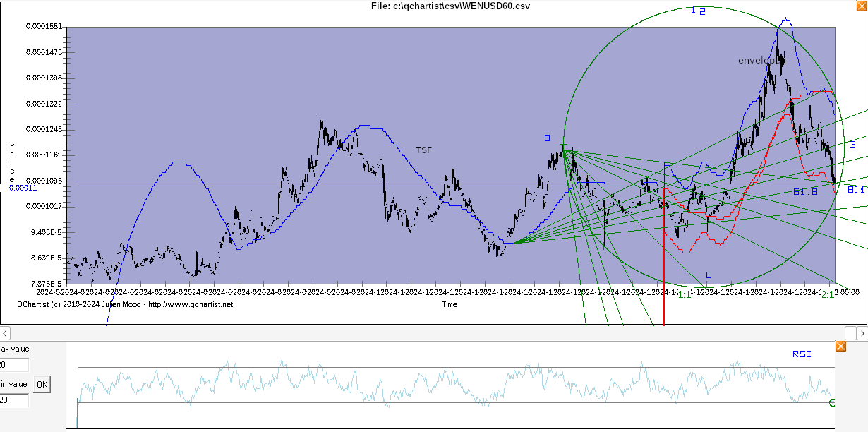Click the 0.0001322 price label
The image size is (868, 432).
(44, 104)
